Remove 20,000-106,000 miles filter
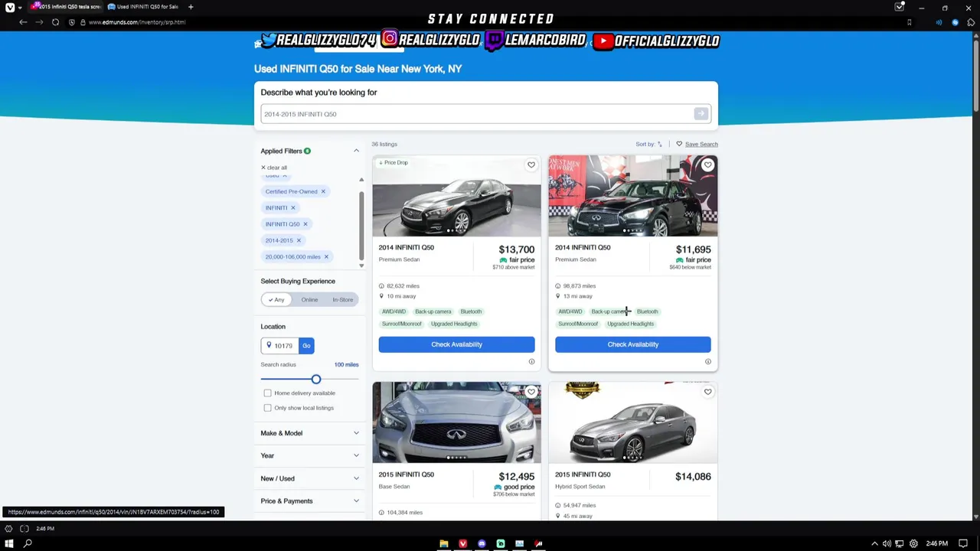Image resolution: width=980 pixels, height=551 pixels. [326, 257]
